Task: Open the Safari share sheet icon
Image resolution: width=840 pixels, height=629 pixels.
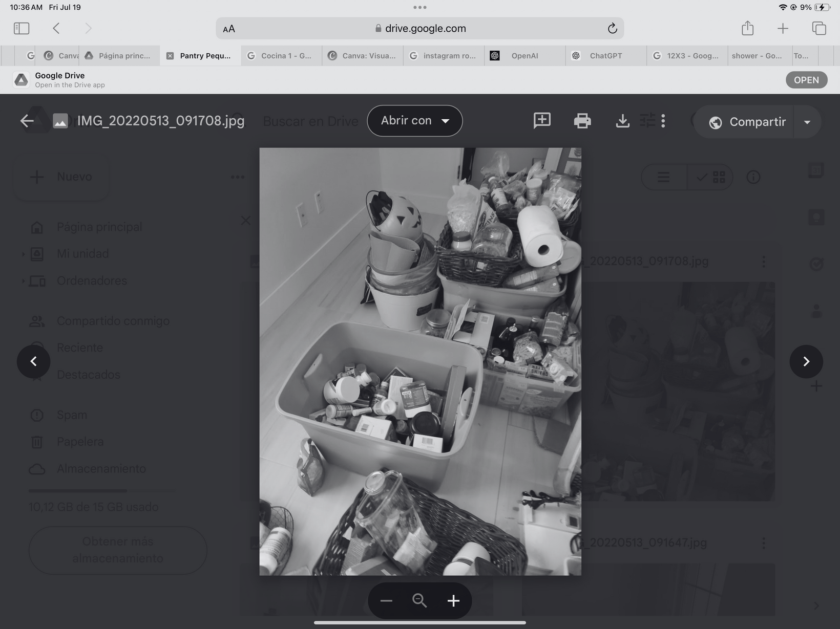Action: (747, 28)
